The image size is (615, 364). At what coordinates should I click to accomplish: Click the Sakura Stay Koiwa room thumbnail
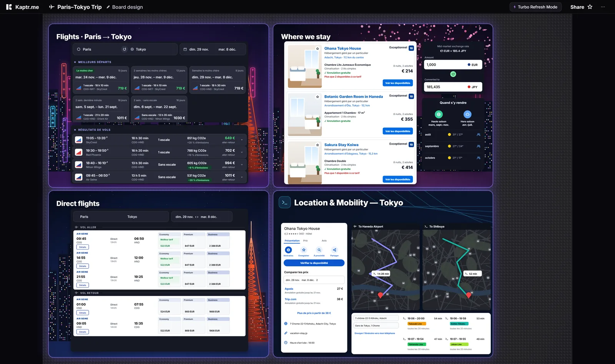[x=305, y=163]
